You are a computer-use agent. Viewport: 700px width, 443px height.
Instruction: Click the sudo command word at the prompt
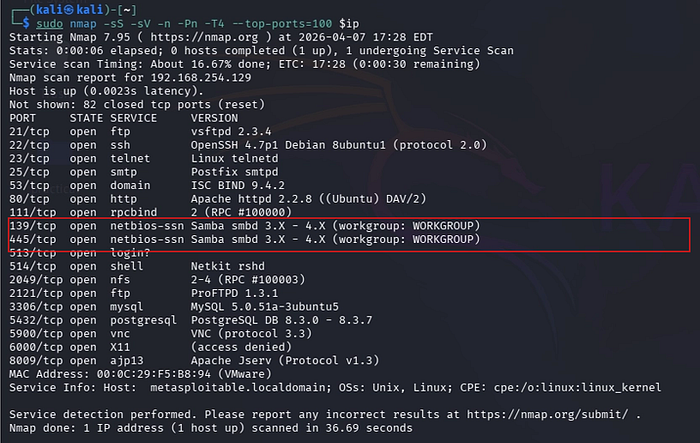50,24
